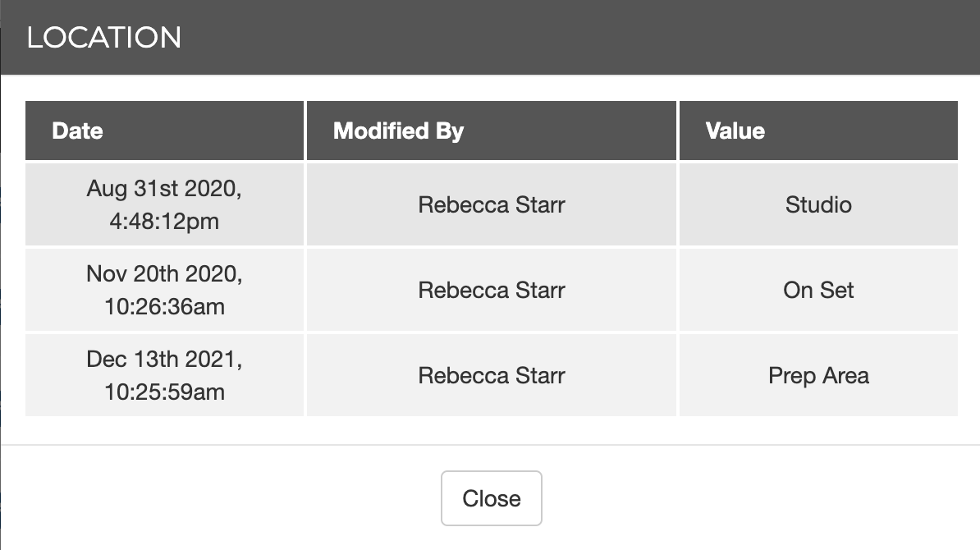
Task: Click Rebecca Starr in the Studio row
Action: (x=491, y=204)
